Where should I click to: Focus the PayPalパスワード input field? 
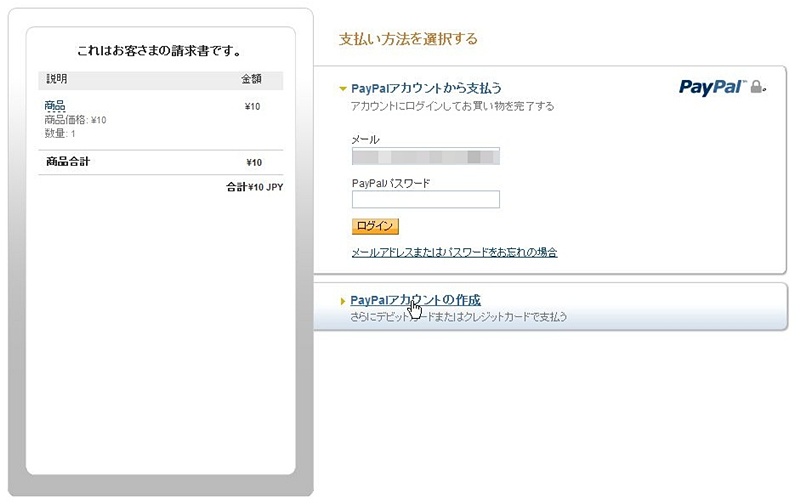426,199
